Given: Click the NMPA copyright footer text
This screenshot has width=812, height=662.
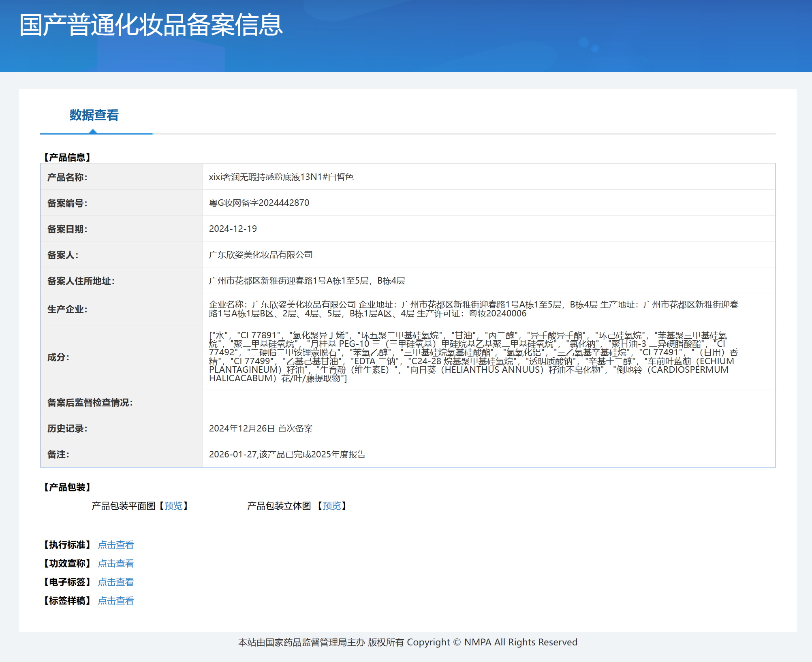Looking at the screenshot, I should [408, 642].
